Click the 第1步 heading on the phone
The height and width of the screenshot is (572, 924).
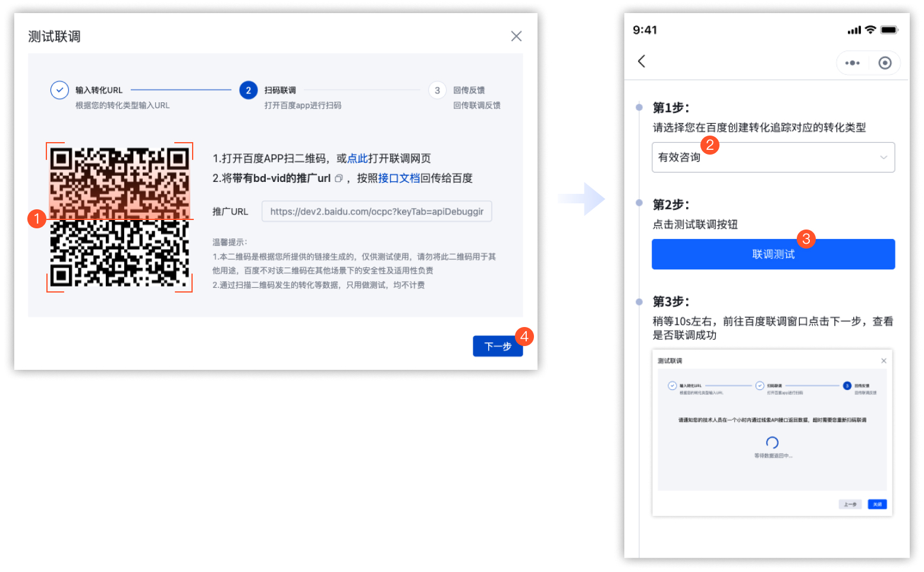671,108
